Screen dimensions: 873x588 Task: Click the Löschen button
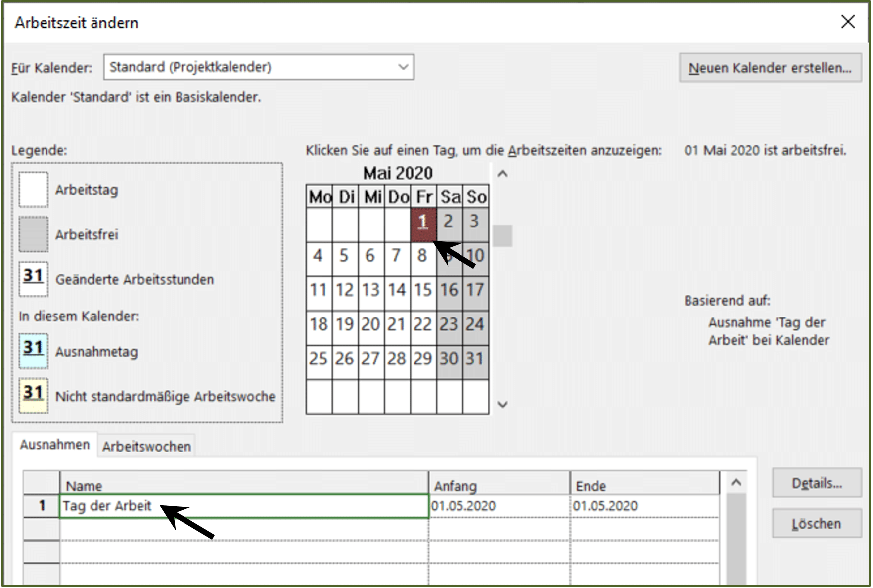[817, 523]
